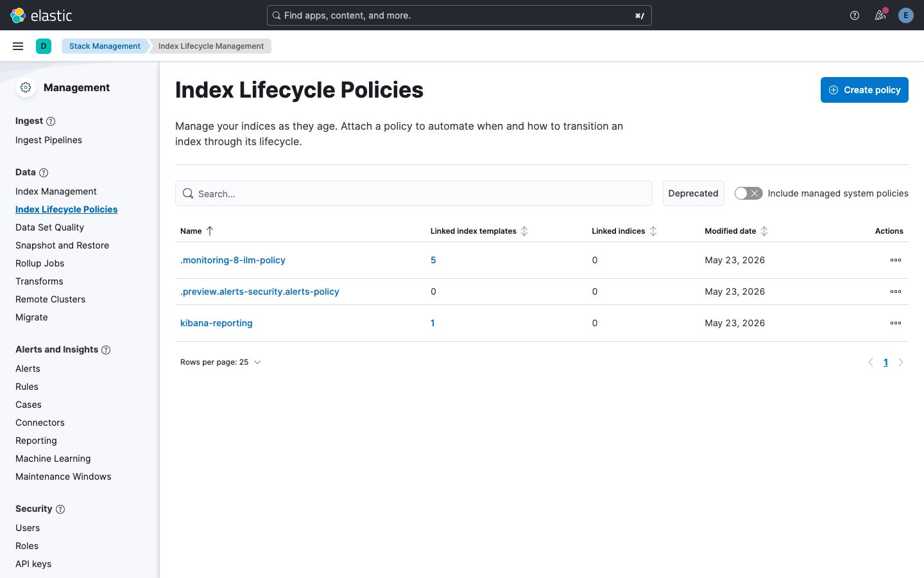Open API keys in sidebar
924x578 pixels.
coord(33,564)
